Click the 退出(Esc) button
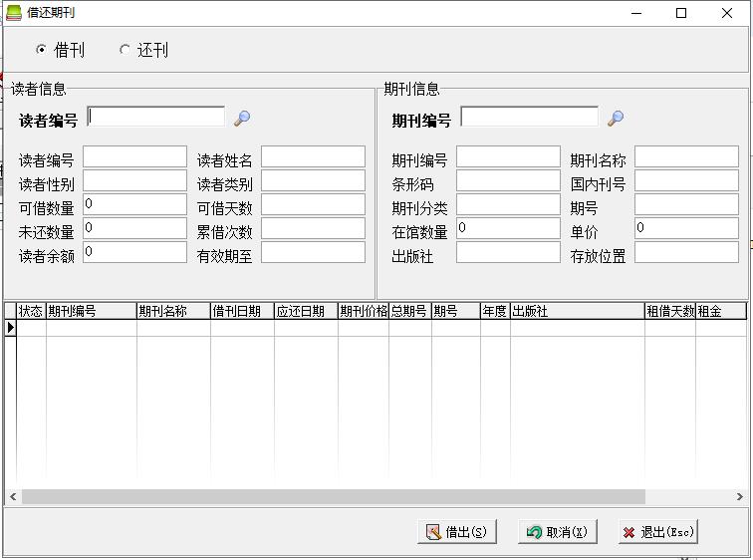753x560 pixels. click(658, 532)
